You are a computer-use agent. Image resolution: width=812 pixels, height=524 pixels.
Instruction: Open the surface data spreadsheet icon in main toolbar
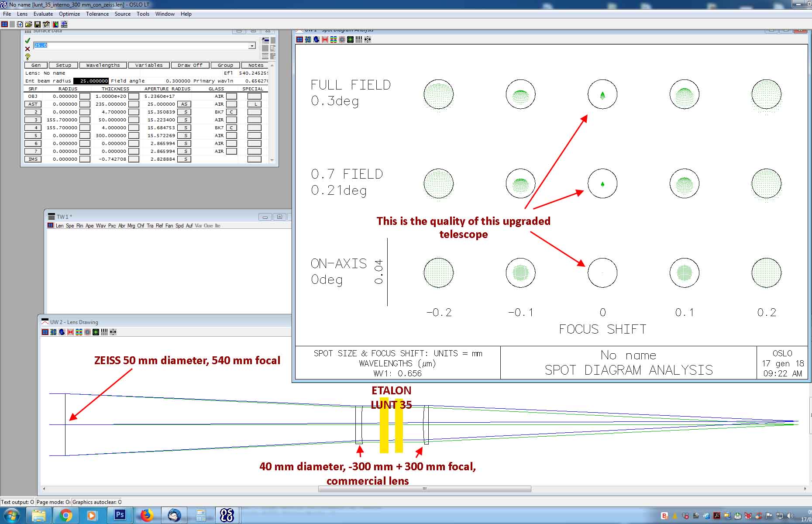point(46,24)
